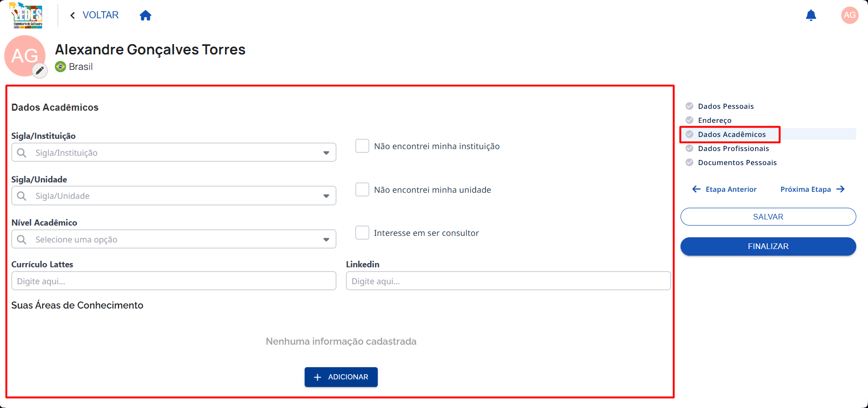Click the FINALIZAR button
The width and height of the screenshot is (868, 408).
pos(768,246)
